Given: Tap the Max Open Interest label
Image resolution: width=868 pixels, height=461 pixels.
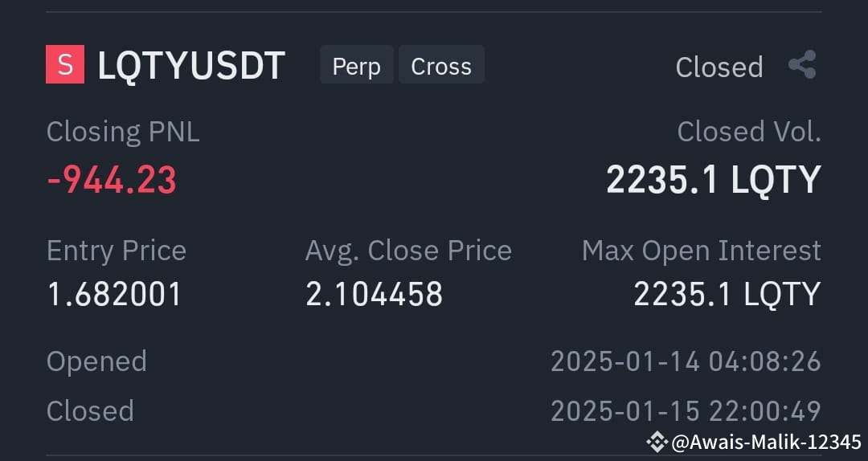Looking at the screenshot, I should pyautogui.click(x=702, y=251).
